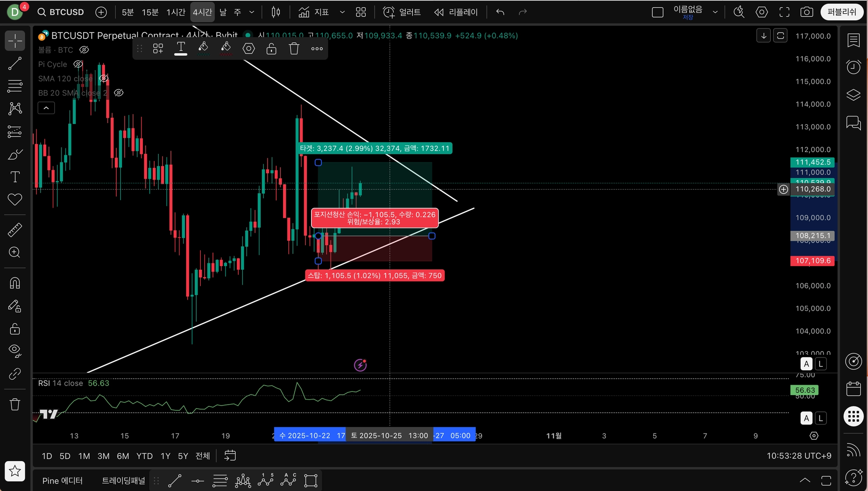Viewport: 868px width, 491px height.
Task: Delete the selected position drawing
Action: [x=294, y=48]
